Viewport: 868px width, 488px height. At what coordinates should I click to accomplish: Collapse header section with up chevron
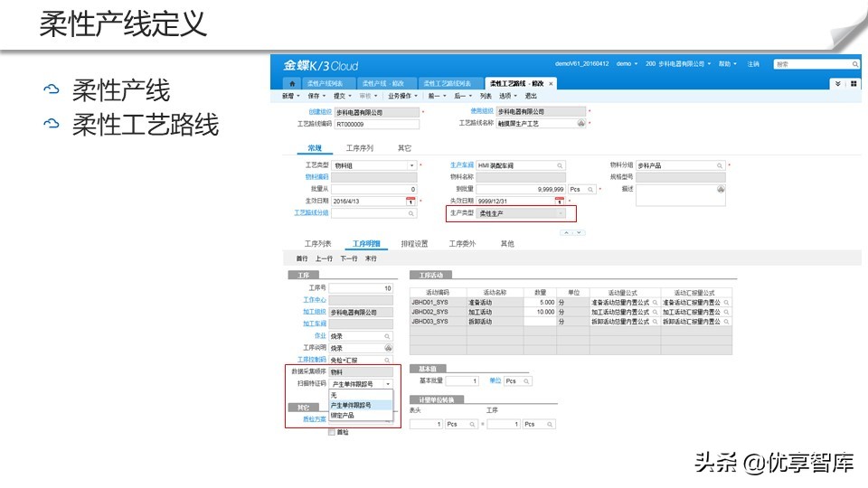(x=566, y=233)
